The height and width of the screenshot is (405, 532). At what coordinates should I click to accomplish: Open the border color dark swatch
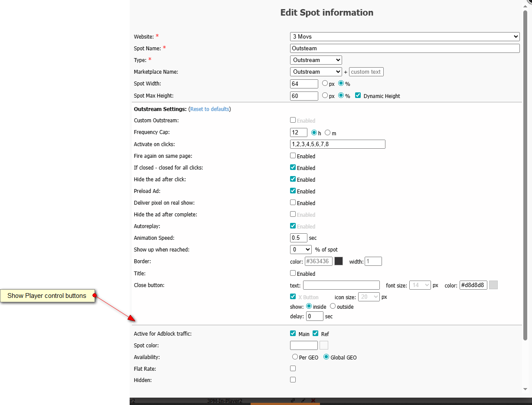(x=339, y=261)
